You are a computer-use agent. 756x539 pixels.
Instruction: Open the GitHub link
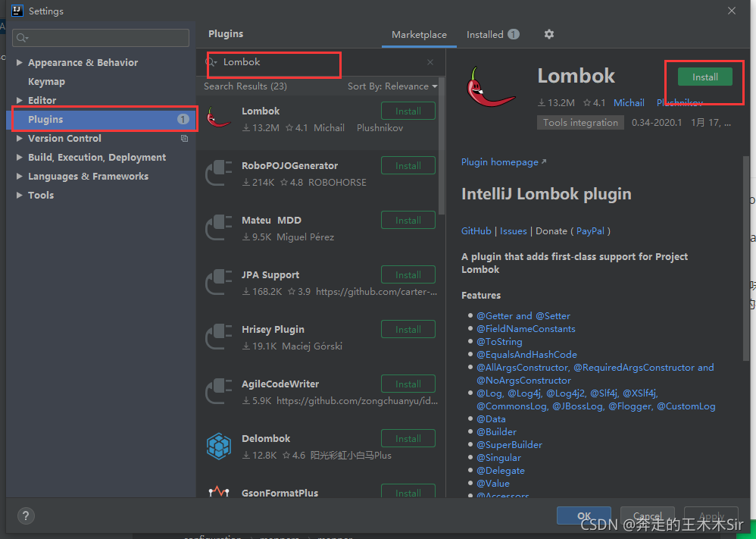(x=476, y=231)
